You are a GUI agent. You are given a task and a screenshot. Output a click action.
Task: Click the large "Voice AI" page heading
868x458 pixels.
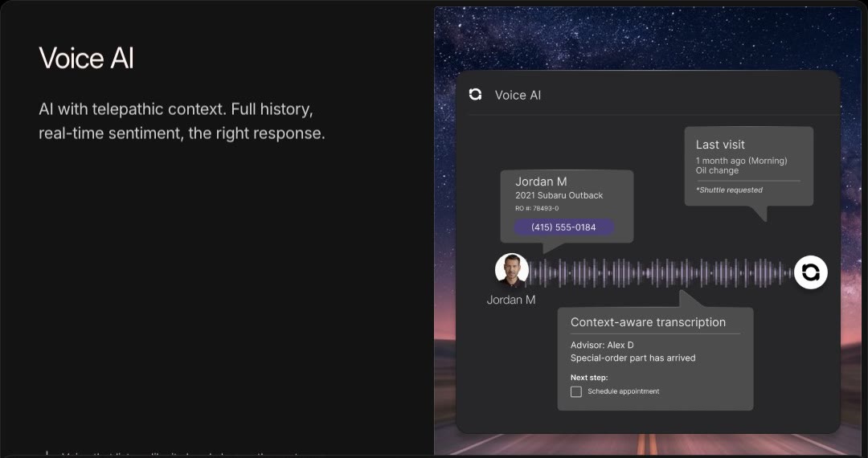86,58
